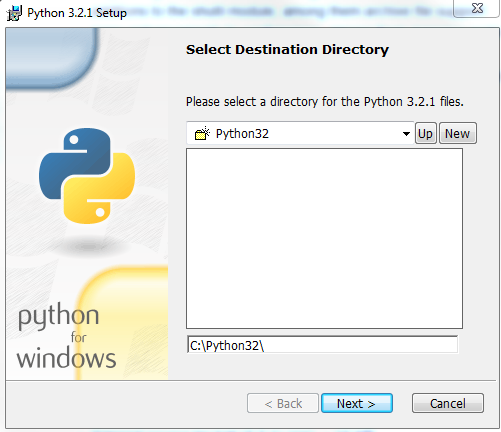Click the C:\Python32\ path input field

tap(322, 345)
